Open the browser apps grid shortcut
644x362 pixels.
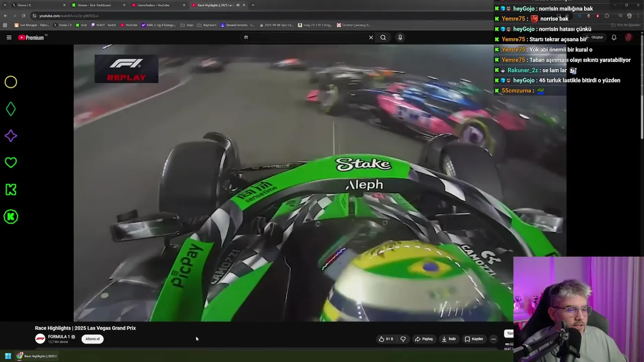click(x=5, y=25)
